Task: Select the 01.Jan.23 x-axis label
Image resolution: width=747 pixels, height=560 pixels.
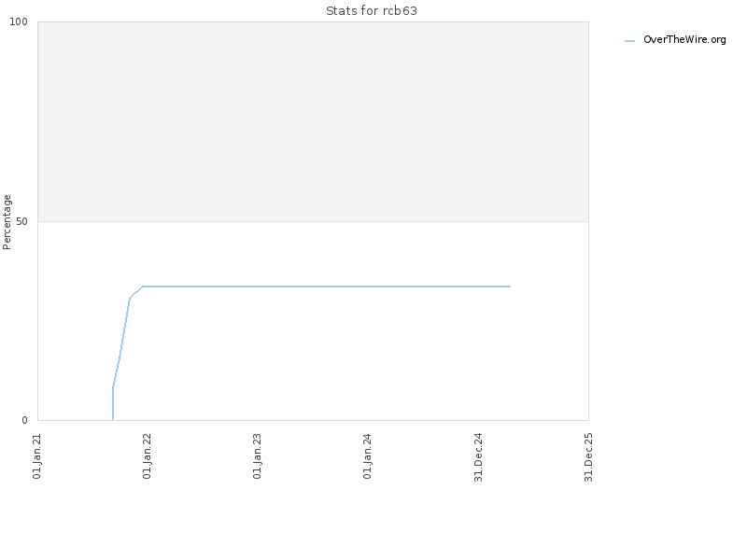Action: (258, 456)
